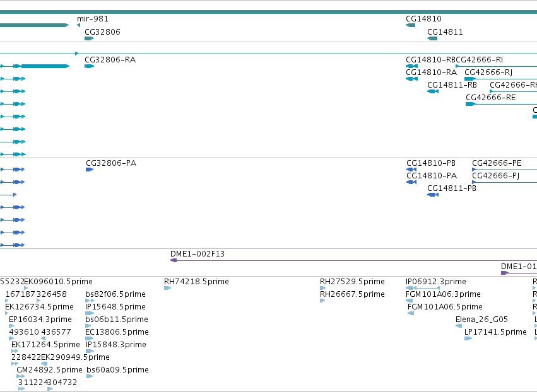Select protein CG14810-PB
537x392 pixels.
(x=431, y=163)
